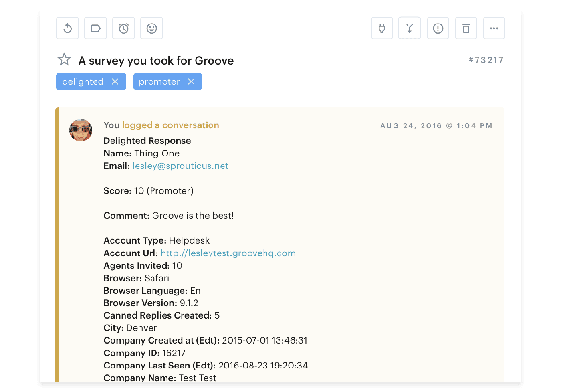Image resolution: width=561 pixels, height=392 pixels.
Task: Delete conversation using the trash icon
Action: [466, 28]
